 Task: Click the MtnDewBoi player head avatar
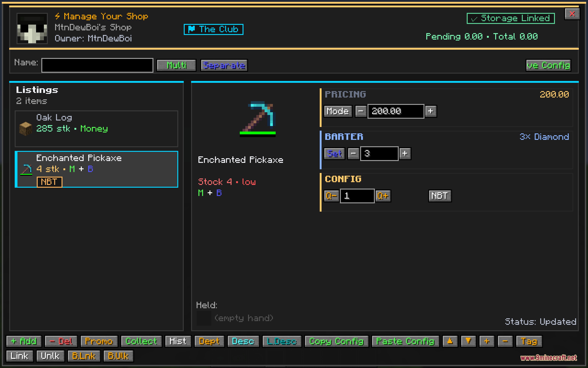point(32,28)
